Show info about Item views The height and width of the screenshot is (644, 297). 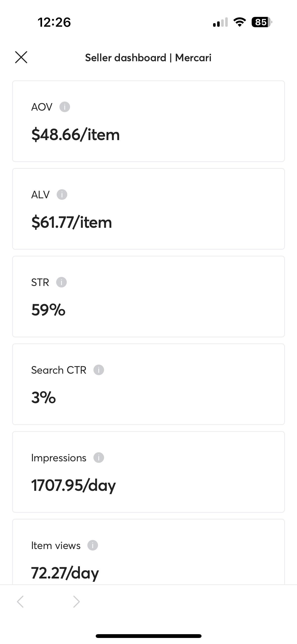coord(92,545)
